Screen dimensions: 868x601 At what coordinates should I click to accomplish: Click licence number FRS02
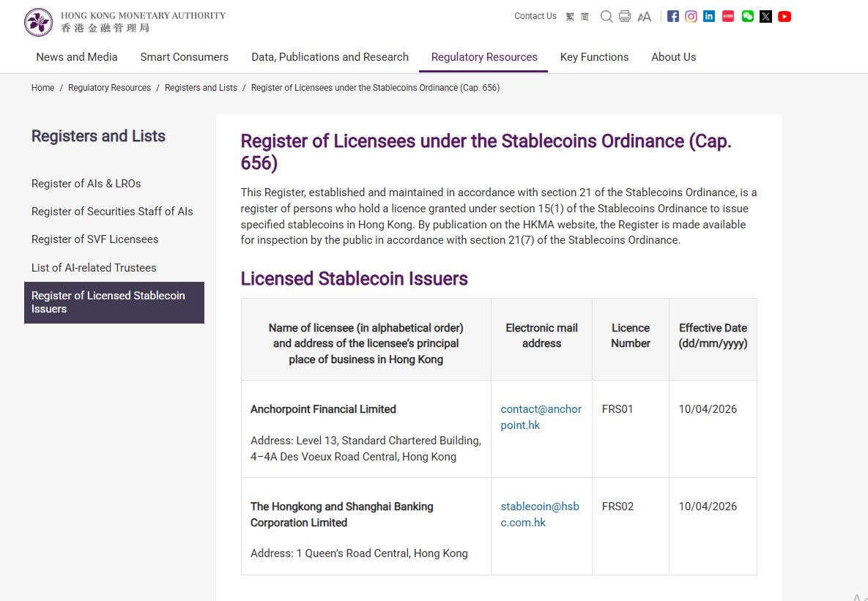[x=617, y=507]
